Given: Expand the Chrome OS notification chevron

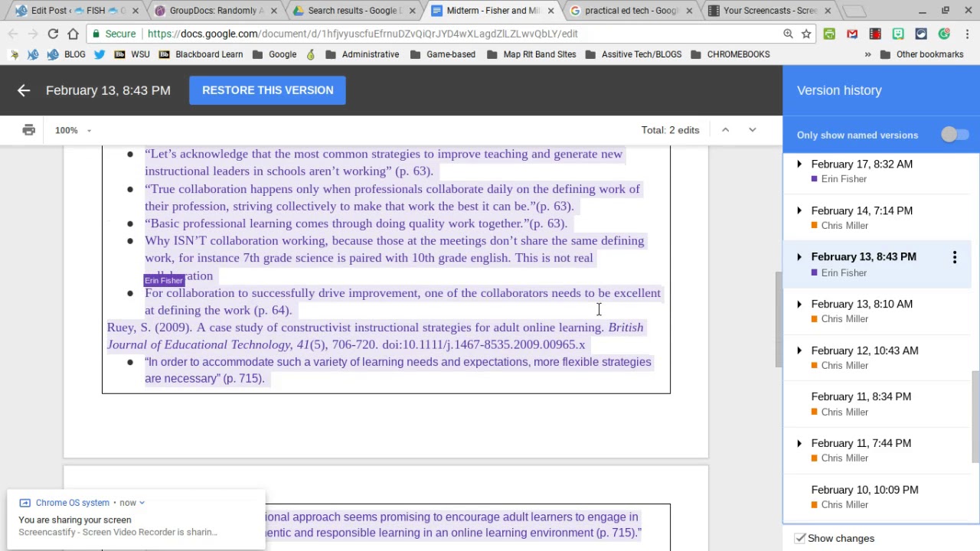Looking at the screenshot, I should tap(142, 503).
